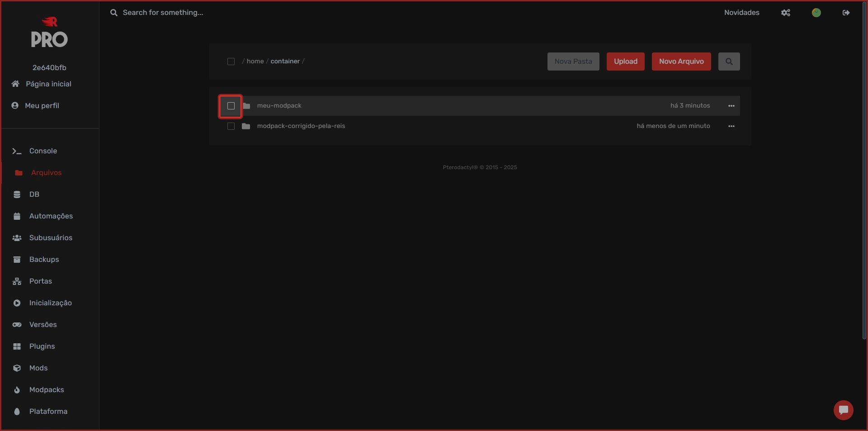Screen dimensions: 868x431
Task: Toggle the select-all files checkbox
Action: [231, 62]
